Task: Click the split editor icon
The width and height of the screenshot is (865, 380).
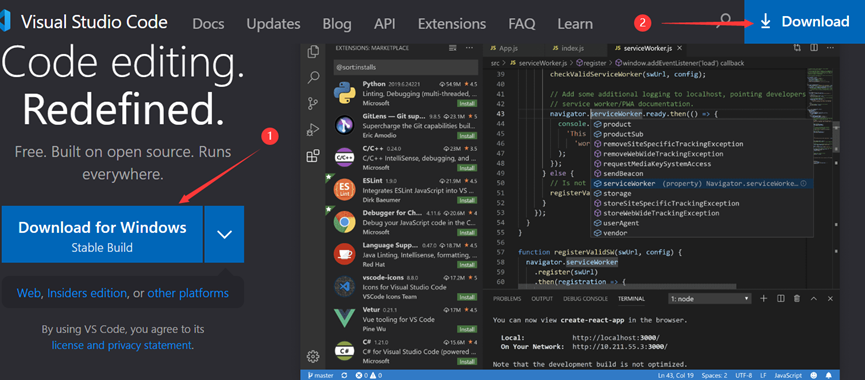Action: pyautogui.click(x=814, y=48)
